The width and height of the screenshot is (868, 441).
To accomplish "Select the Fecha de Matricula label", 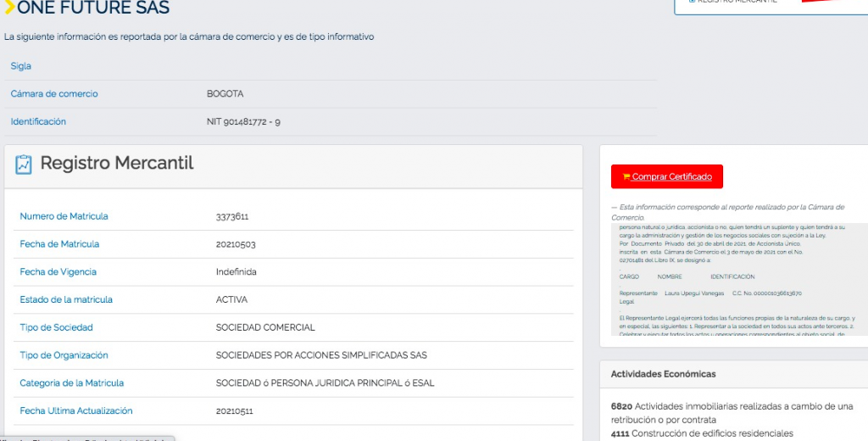I will coord(59,243).
